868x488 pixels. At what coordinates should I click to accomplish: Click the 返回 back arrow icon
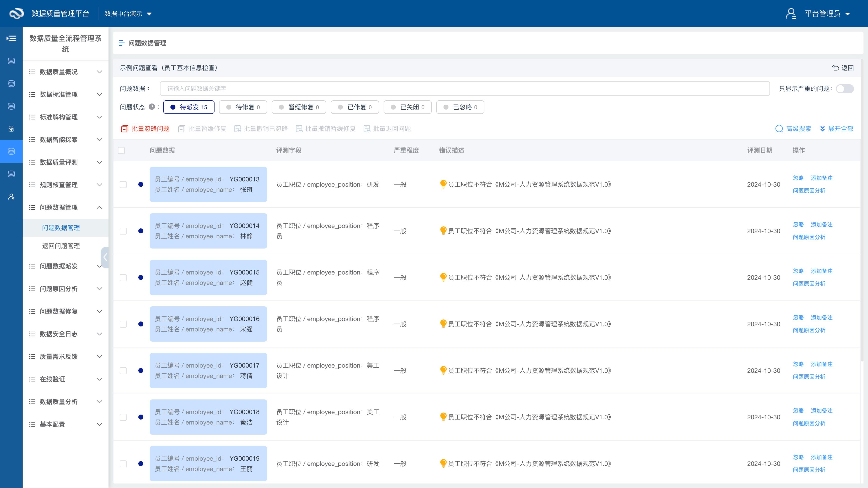pos(835,68)
